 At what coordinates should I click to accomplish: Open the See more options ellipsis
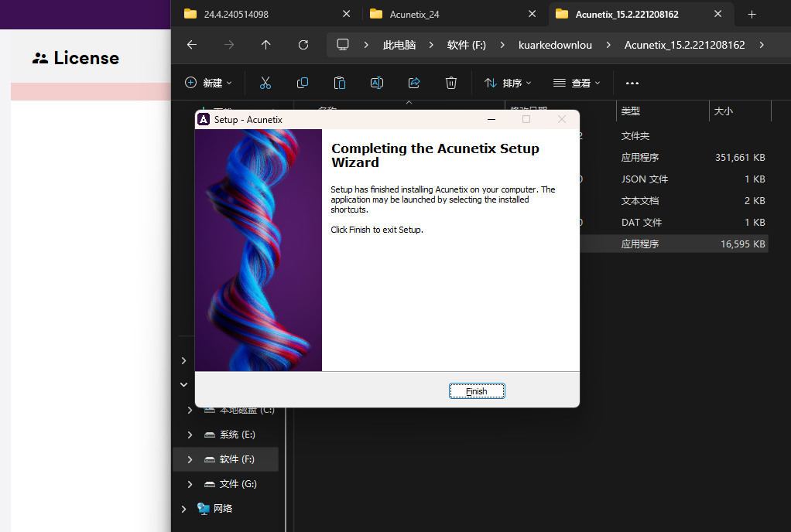632,84
